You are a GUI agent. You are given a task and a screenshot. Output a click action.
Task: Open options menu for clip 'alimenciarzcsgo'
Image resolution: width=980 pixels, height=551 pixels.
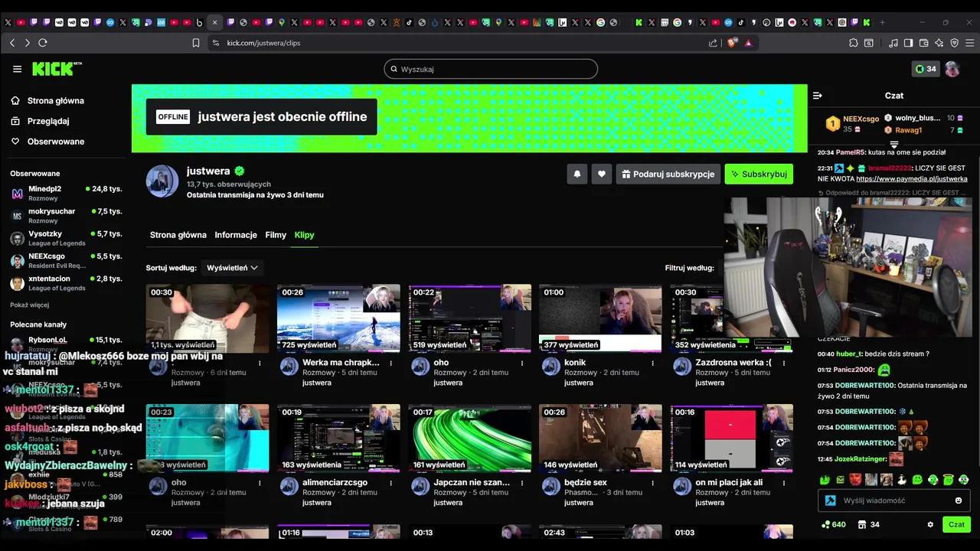click(x=391, y=483)
